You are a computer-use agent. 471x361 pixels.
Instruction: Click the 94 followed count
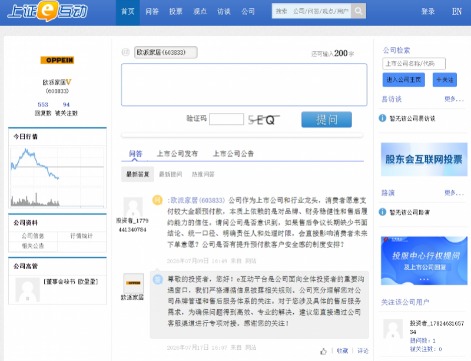click(66, 104)
